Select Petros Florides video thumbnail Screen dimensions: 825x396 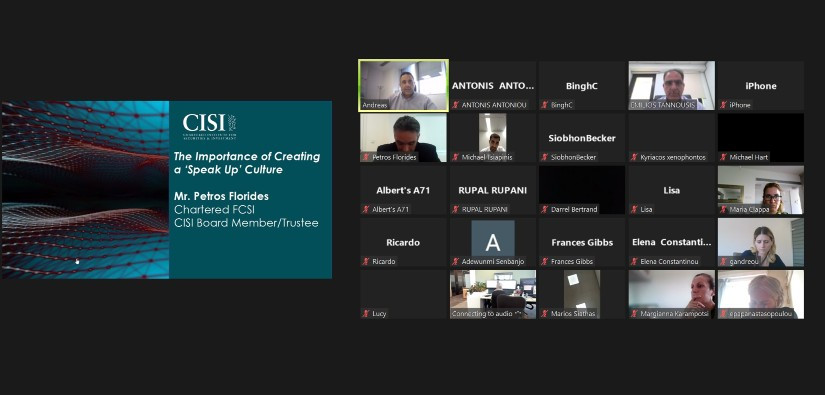(x=404, y=138)
